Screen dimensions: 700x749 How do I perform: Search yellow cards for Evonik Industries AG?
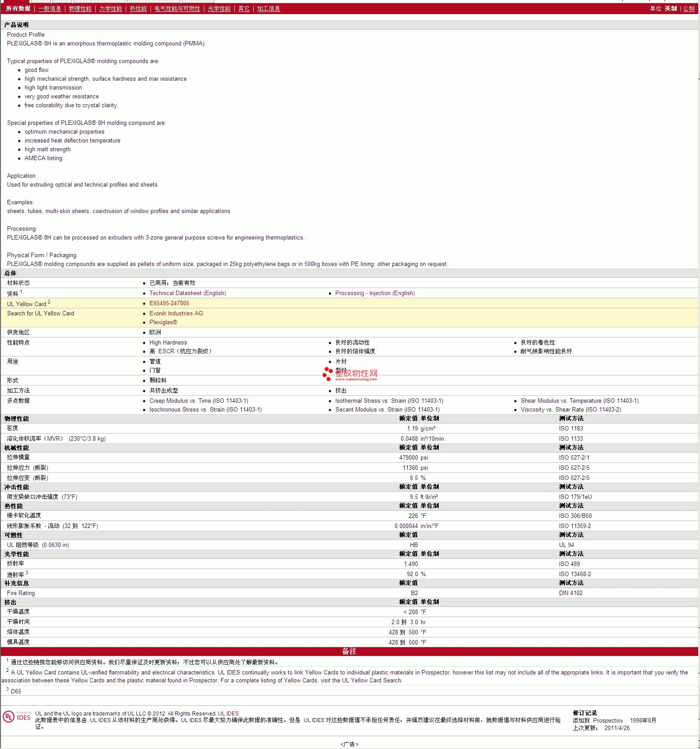pos(176,314)
